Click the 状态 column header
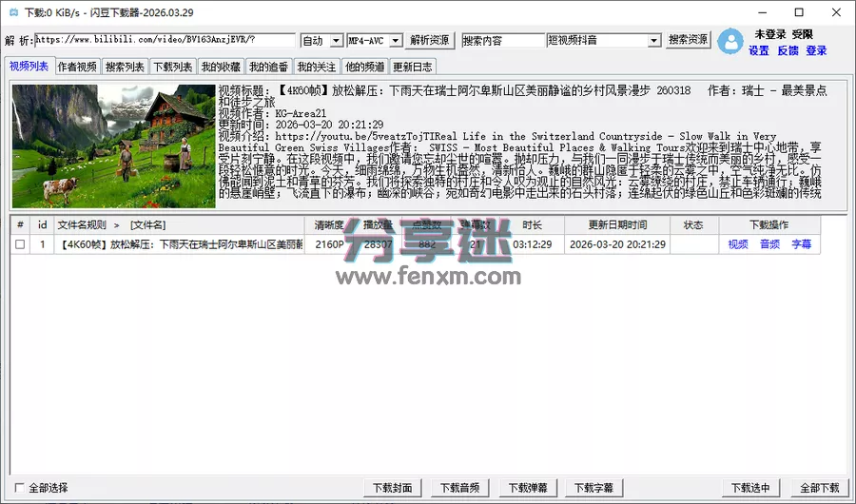This screenshot has width=856, height=504. coord(694,225)
